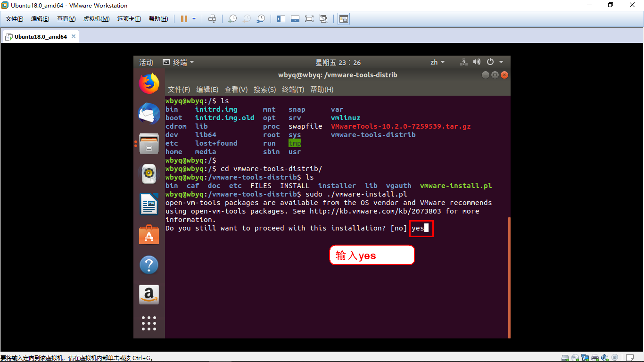Image resolution: width=644 pixels, height=362 pixels.
Task: Click the pause virtual machine button
Action: 184,19
